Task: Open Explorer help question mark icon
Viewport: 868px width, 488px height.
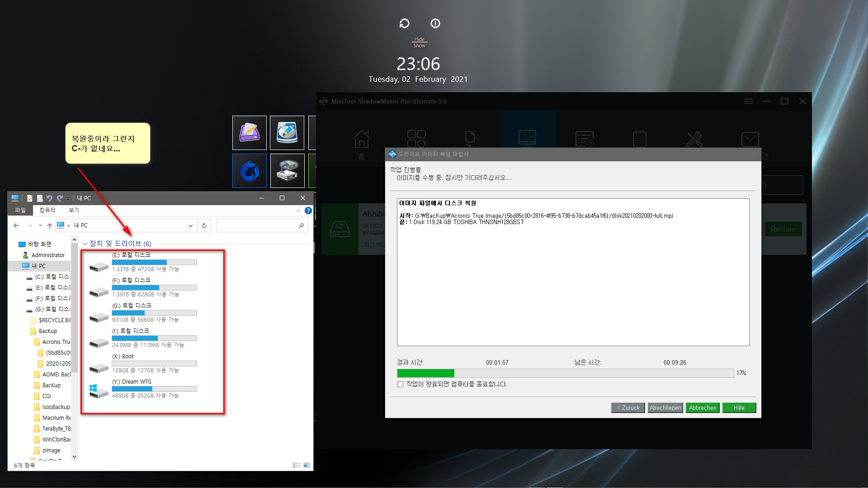Action: tap(308, 211)
